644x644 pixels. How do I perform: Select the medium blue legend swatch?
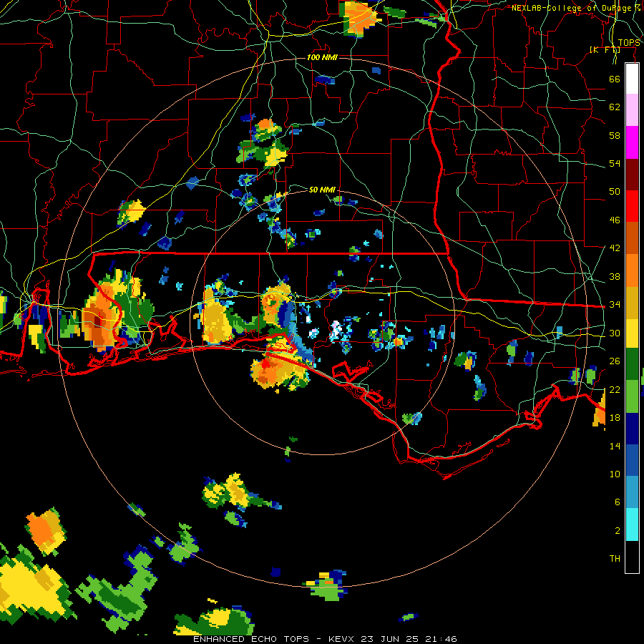(x=632, y=460)
